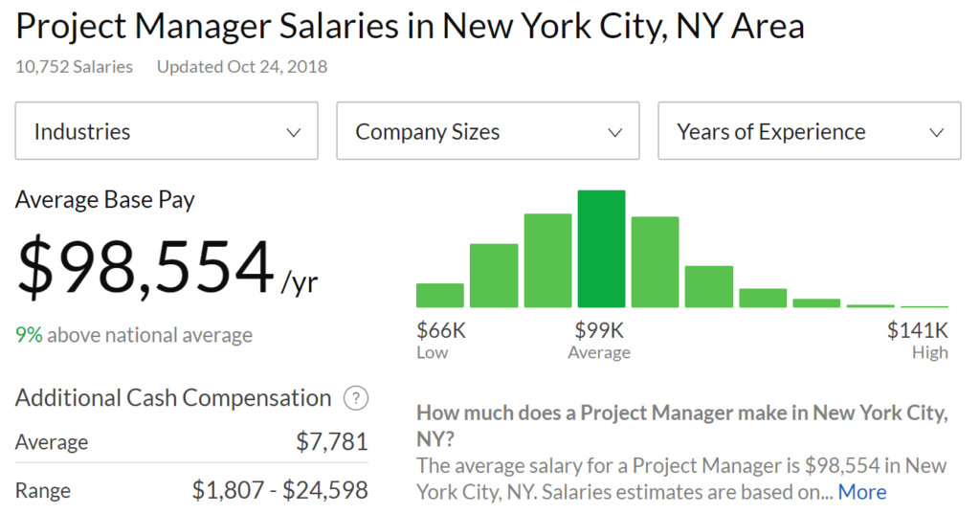The image size is (980, 514).
Task: Click the $98,554 average base pay figure
Action: 146,267
